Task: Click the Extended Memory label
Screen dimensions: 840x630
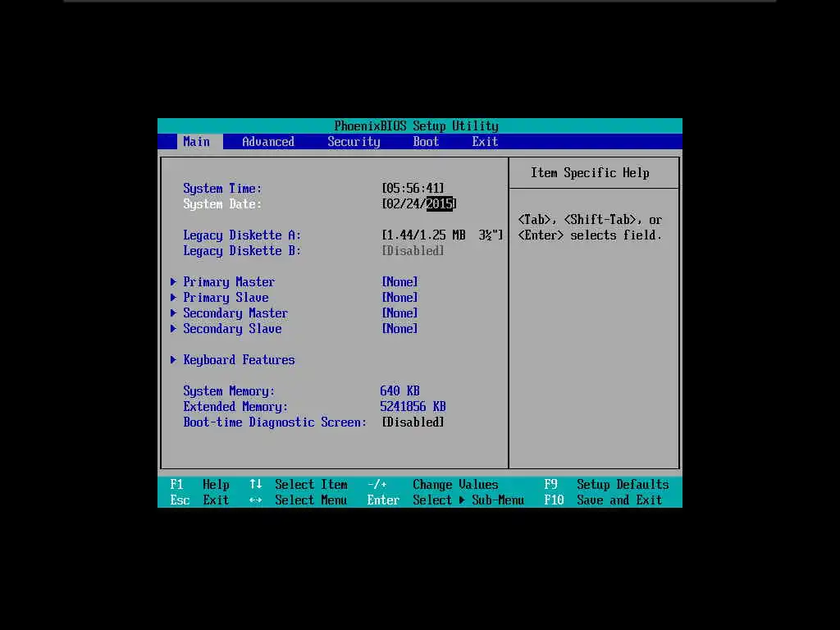Action: 235,407
